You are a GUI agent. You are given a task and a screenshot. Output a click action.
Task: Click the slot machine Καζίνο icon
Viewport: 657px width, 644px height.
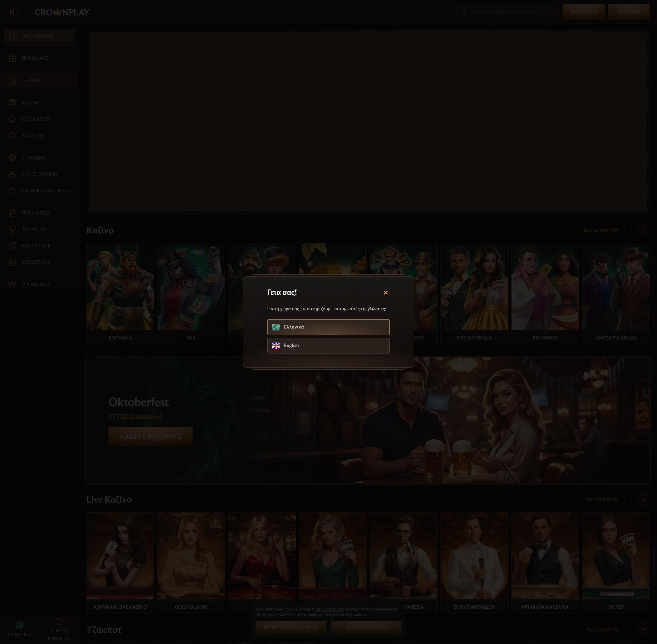click(x=12, y=103)
